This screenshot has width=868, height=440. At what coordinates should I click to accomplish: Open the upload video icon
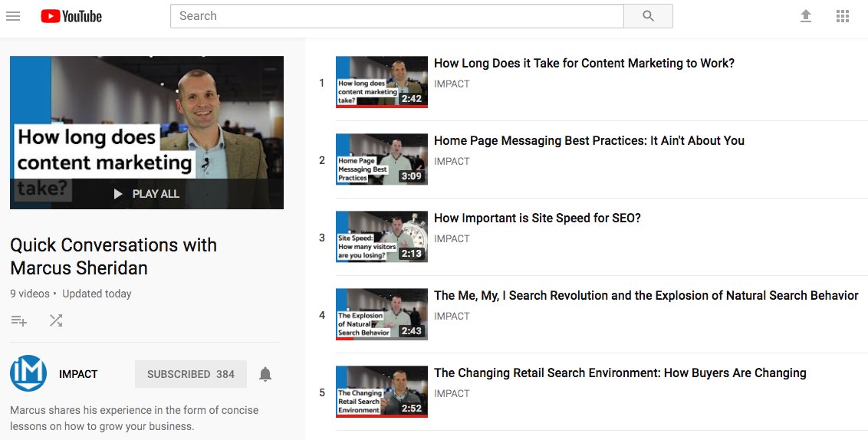(x=806, y=16)
